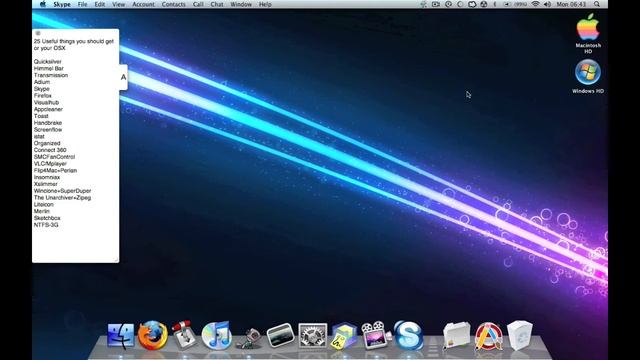Click the colored cube icon in dock

(344, 336)
